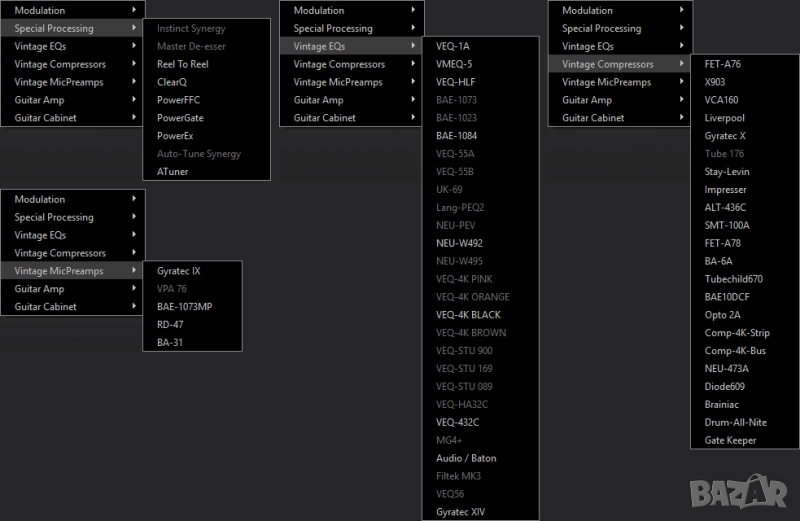
Task: Select BAE-1073MP mic preamp
Action: pyautogui.click(x=184, y=307)
